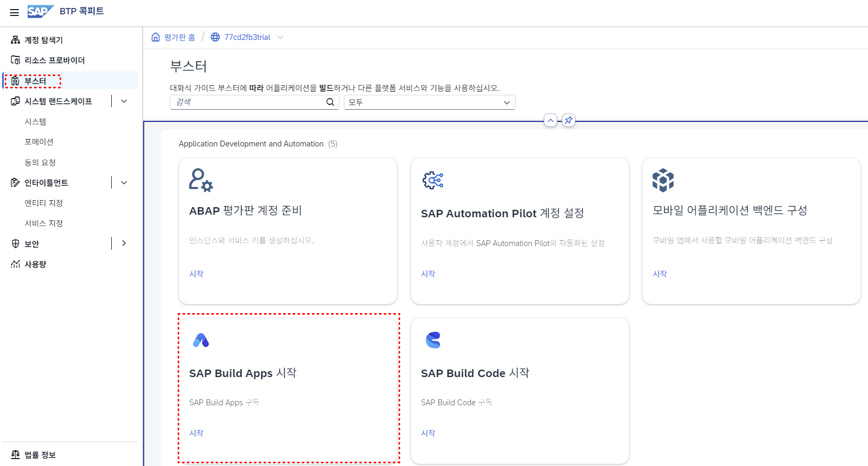
Task: Click the SAP Build Apps logo icon
Action: tap(201, 340)
